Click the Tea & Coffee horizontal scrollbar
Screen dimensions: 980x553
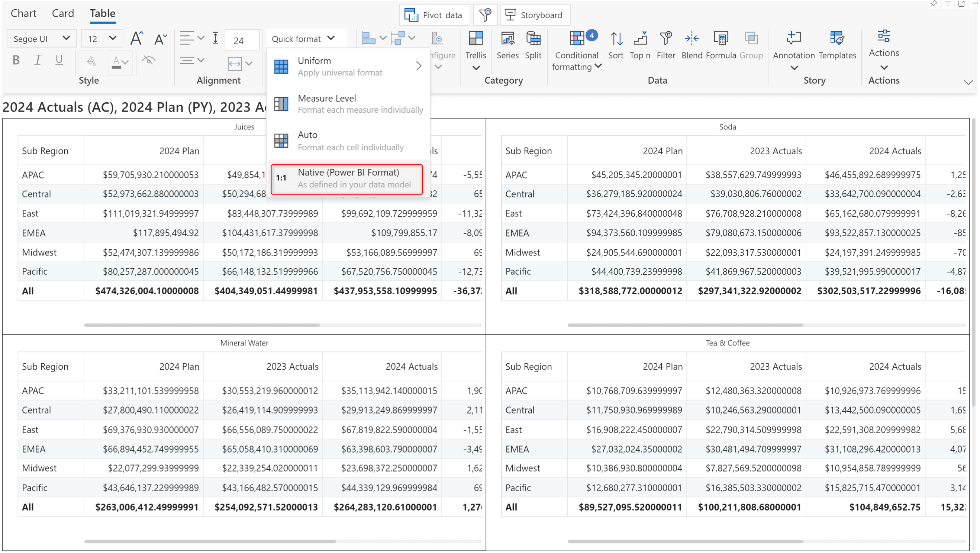685,541
